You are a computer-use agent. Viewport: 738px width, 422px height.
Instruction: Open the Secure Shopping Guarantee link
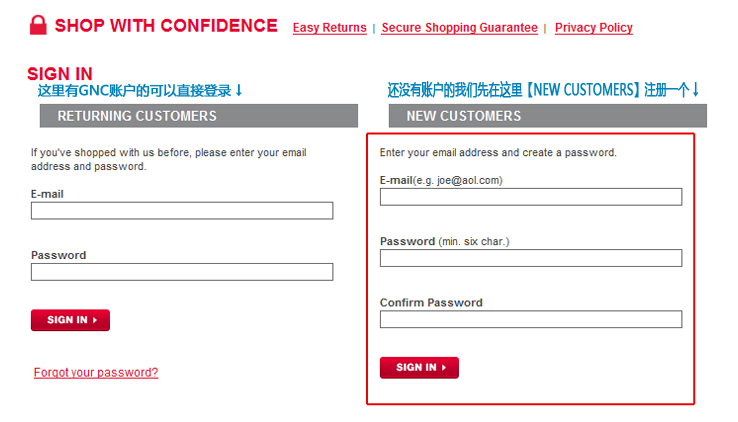(x=459, y=28)
